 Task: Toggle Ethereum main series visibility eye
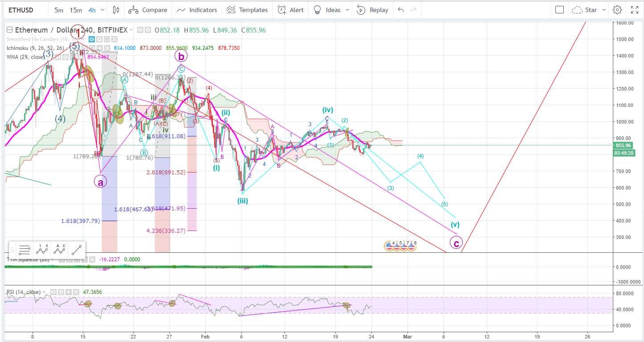(140, 30)
